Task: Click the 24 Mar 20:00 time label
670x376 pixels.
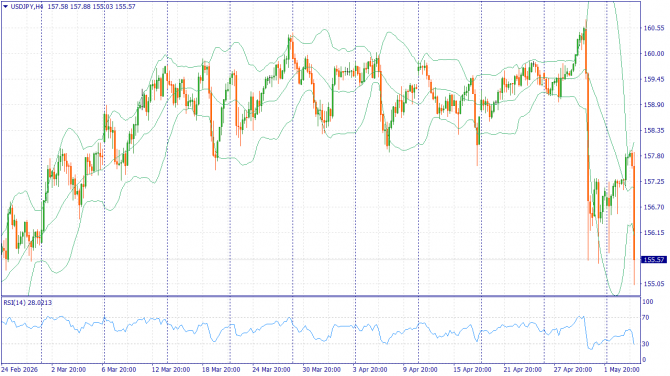Action: coord(271,369)
